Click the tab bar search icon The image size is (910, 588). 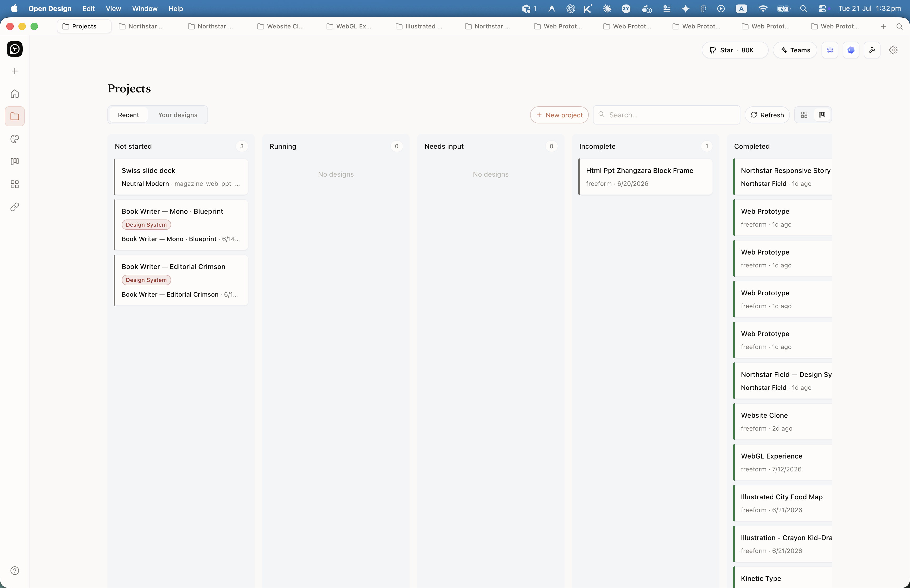point(899,26)
